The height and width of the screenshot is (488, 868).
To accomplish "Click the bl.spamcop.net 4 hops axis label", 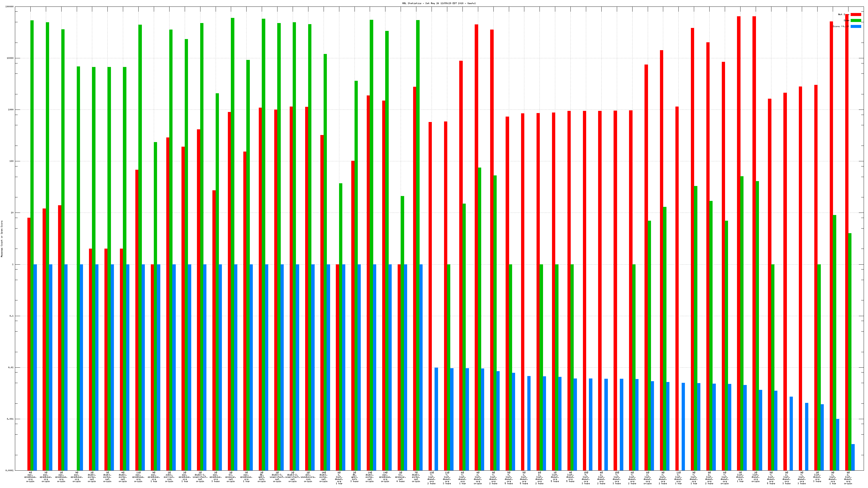I will pyautogui.click(x=400, y=477).
